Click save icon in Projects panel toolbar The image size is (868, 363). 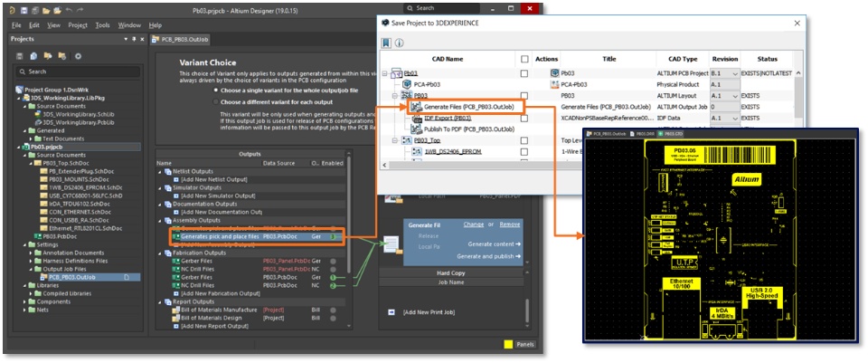(19, 56)
